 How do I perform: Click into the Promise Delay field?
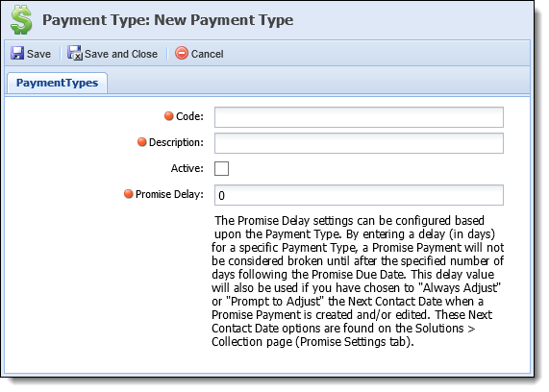pos(359,195)
